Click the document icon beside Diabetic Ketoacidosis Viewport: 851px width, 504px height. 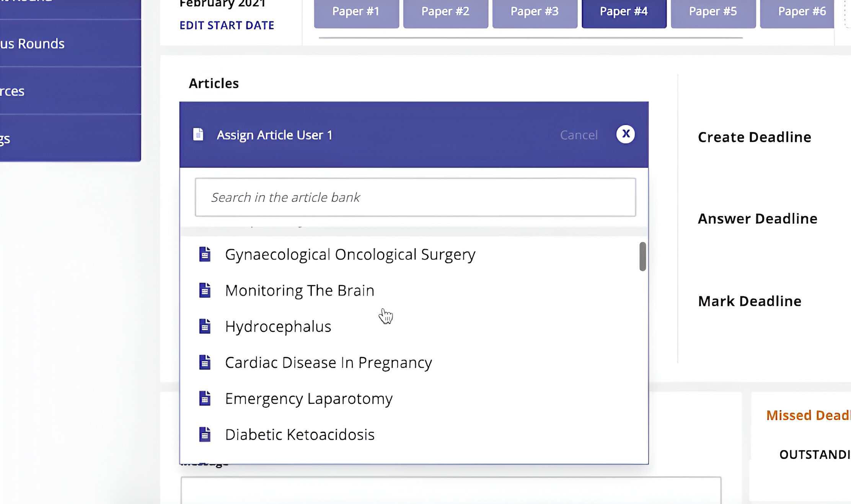tap(205, 434)
